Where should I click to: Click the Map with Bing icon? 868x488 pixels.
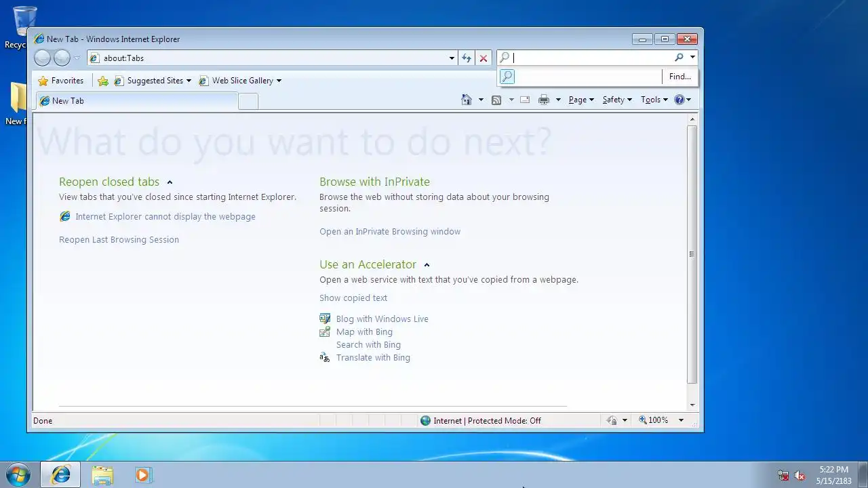coord(325,331)
